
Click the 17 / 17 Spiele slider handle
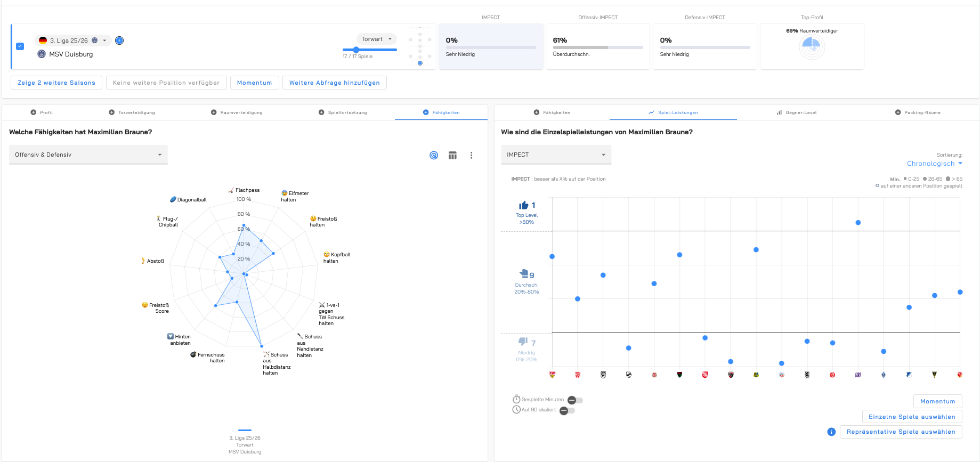pos(356,50)
